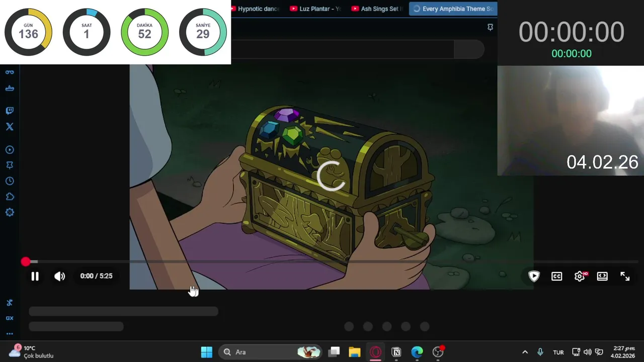Click the sidebar icon above the GX label

point(10,303)
